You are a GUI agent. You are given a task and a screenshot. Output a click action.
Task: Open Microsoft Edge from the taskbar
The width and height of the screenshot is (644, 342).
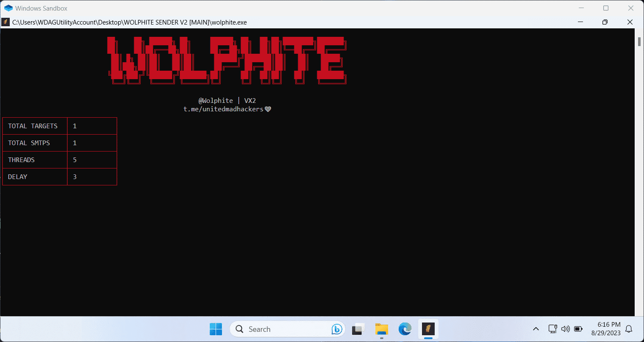tap(405, 329)
